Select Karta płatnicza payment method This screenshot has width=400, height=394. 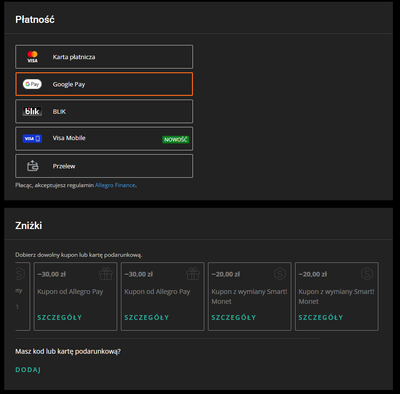[104, 57]
